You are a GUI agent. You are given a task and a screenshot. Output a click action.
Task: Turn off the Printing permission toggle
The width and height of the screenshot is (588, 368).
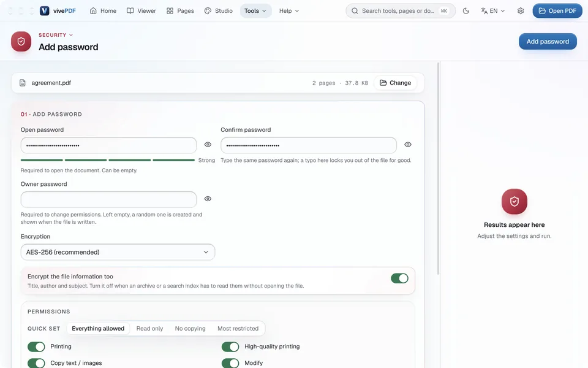point(36,347)
